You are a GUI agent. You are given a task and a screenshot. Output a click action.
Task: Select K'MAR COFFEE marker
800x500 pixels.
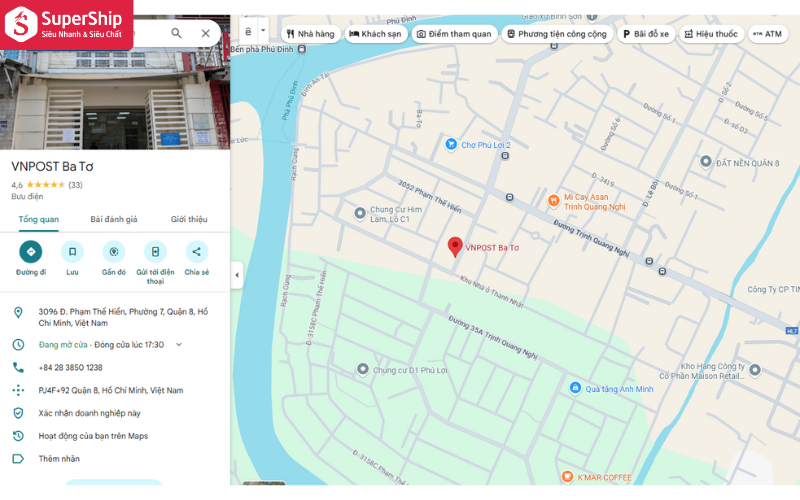tap(567, 477)
